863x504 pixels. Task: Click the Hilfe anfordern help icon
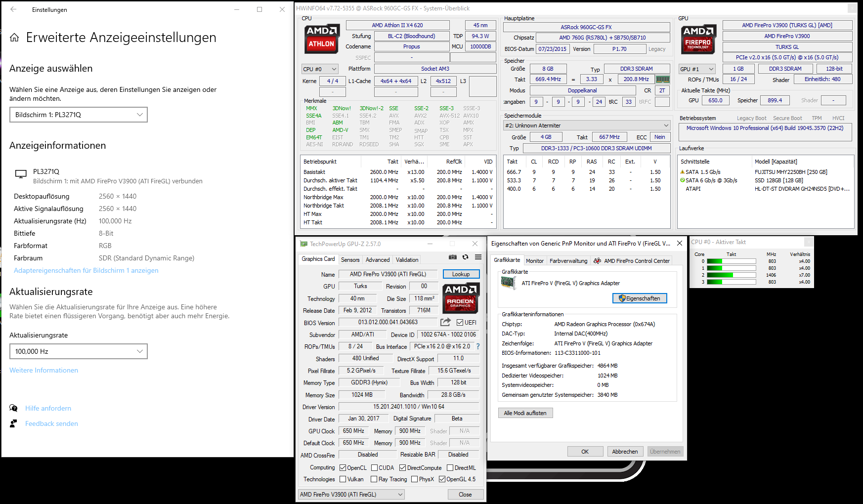tap(13, 408)
